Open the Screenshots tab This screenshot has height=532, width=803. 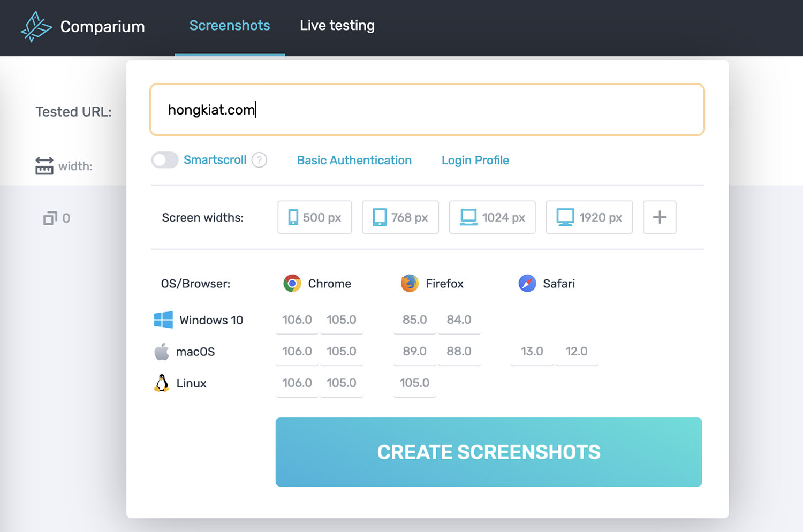click(230, 26)
